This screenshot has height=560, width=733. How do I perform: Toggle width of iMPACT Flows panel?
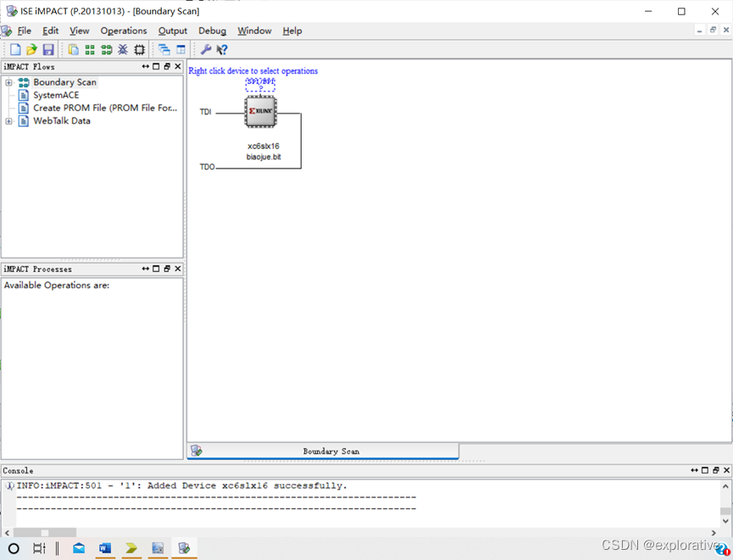[x=146, y=66]
